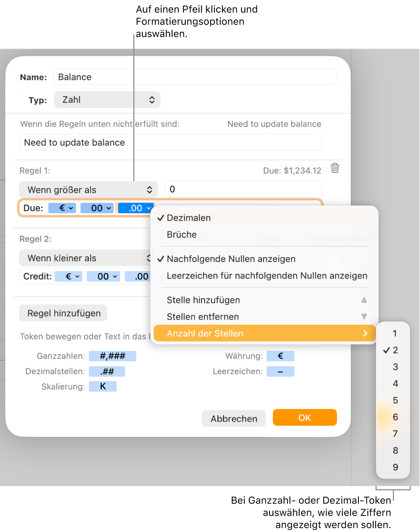Open the 'Anzahl der Stellen' submenu
This screenshot has width=420, height=531.
pyautogui.click(x=264, y=333)
